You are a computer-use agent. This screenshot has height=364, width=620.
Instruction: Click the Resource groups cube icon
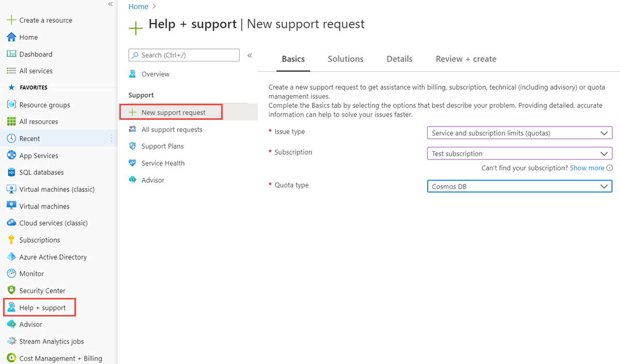click(11, 105)
